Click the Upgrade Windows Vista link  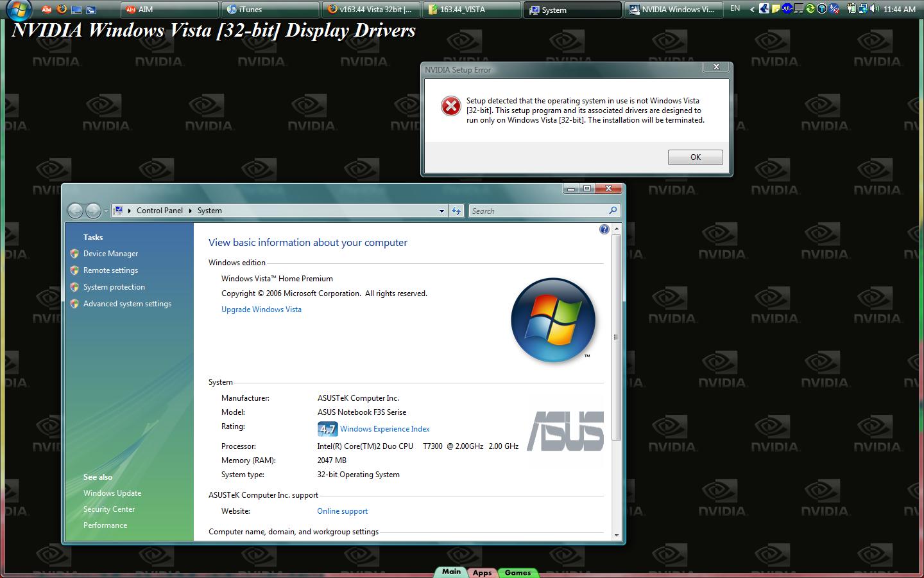[261, 310]
